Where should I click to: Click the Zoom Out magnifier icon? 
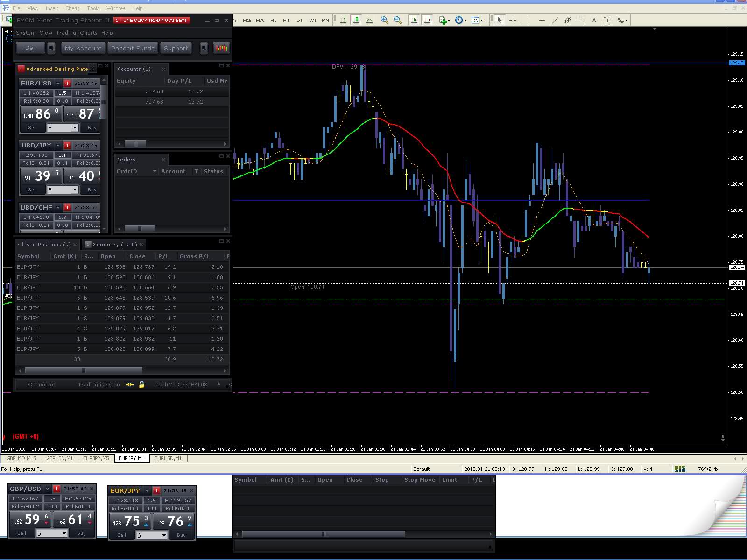tap(398, 20)
